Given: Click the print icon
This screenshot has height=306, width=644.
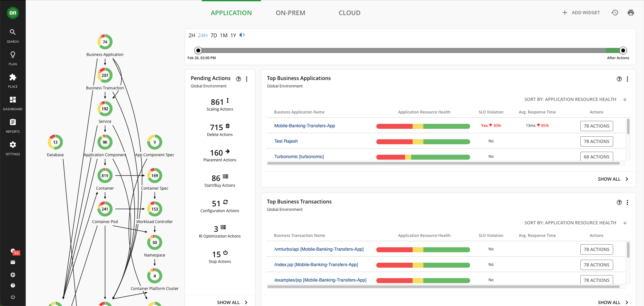Looking at the screenshot, I should tap(631, 13).
